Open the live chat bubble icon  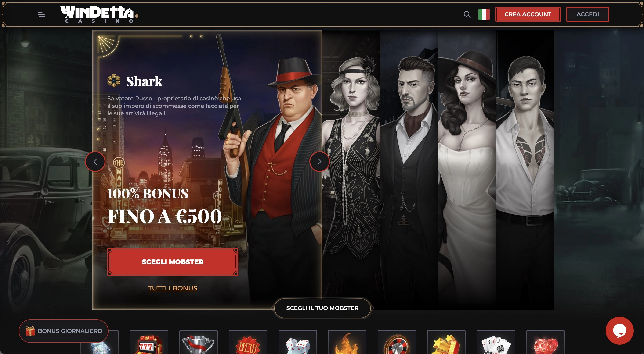(619, 331)
